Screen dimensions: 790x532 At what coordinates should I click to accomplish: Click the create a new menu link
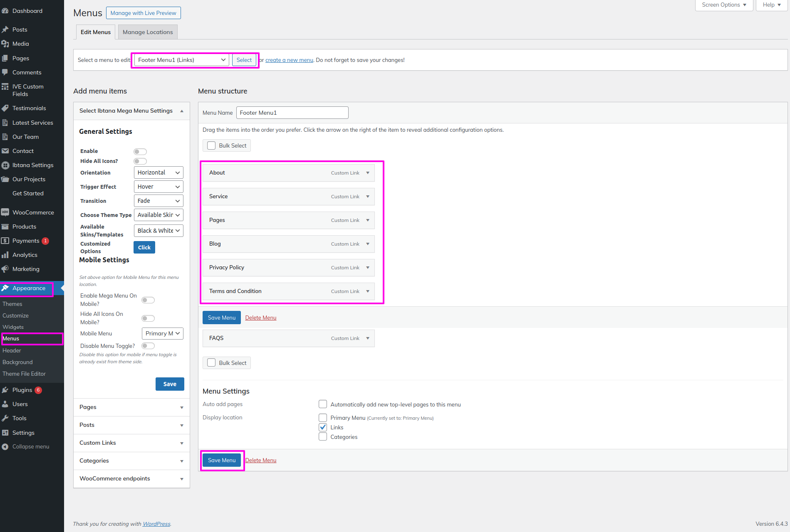click(289, 60)
